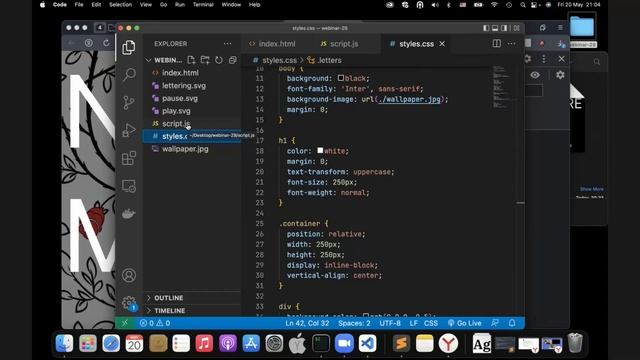Open Spotlight search in macOS menu bar
The width and height of the screenshot is (640, 360).
[523, 5]
